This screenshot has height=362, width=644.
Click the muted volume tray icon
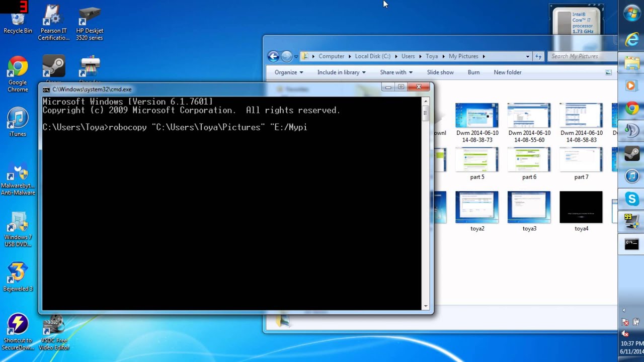625,334
